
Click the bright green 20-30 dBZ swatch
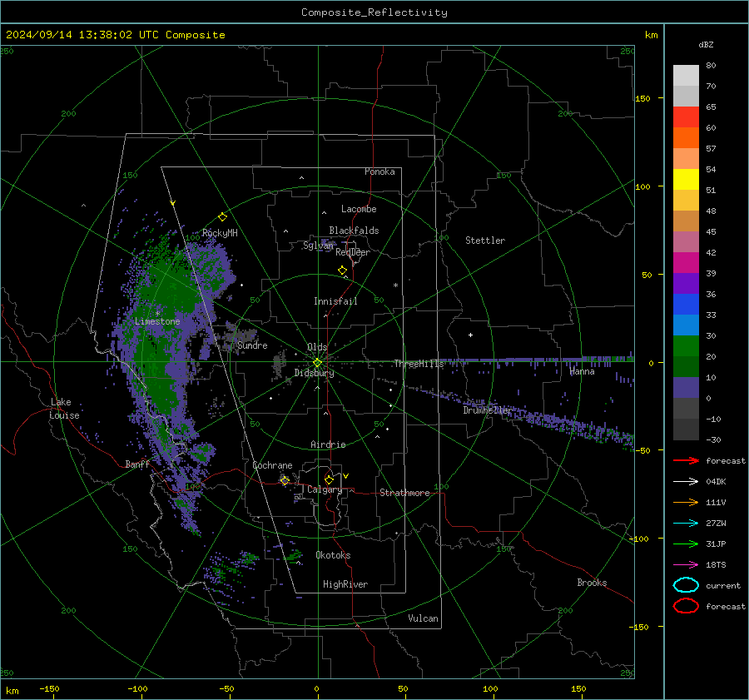pyautogui.click(x=686, y=346)
